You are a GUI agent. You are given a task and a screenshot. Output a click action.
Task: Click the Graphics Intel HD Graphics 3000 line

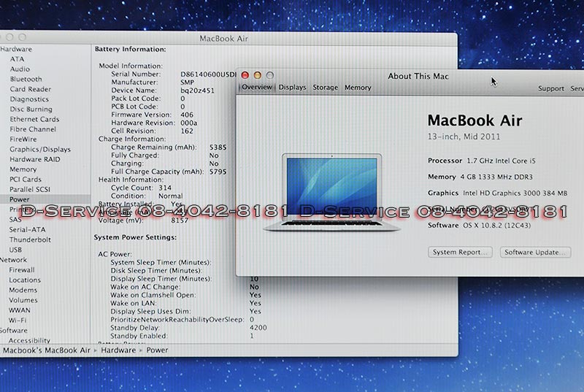[498, 193]
